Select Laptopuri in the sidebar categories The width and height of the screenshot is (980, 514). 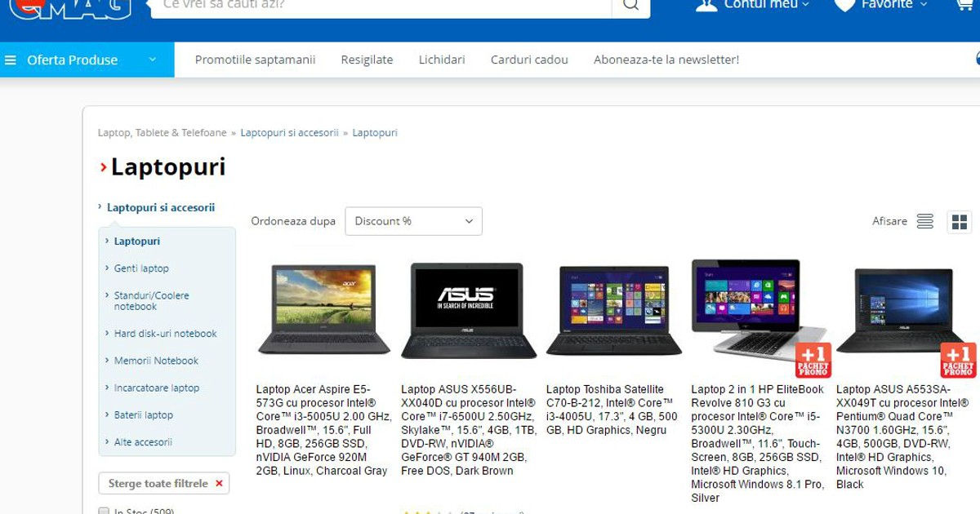click(x=137, y=241)
